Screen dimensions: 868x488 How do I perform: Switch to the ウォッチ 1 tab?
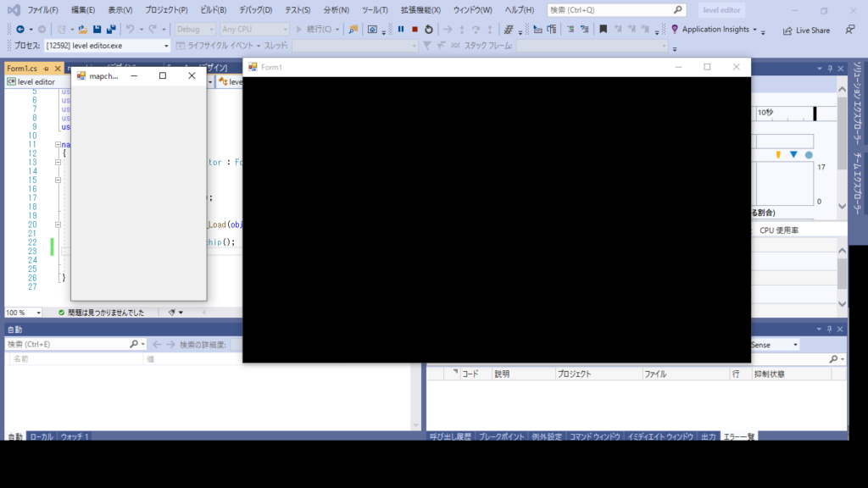click(74, 437)
